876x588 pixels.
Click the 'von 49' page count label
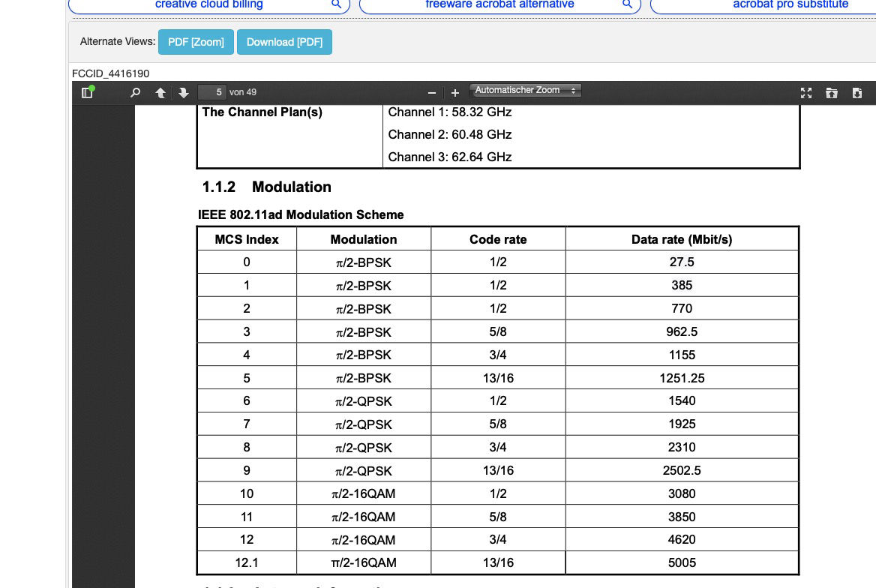tap(243, 92)
